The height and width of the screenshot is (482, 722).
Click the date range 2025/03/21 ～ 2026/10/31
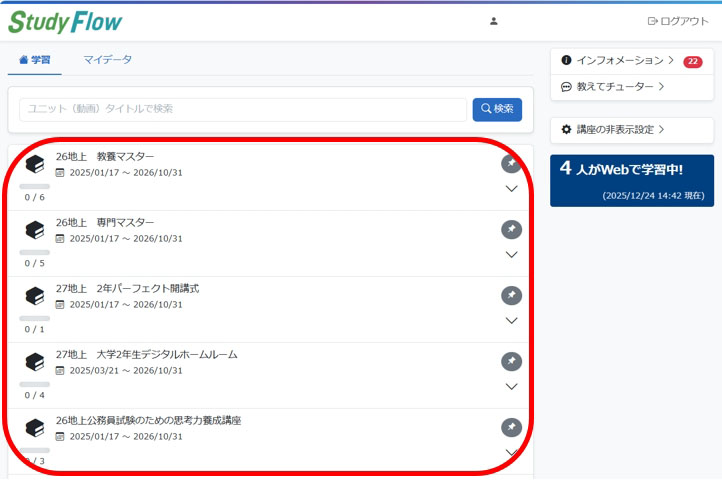[126, 371]
